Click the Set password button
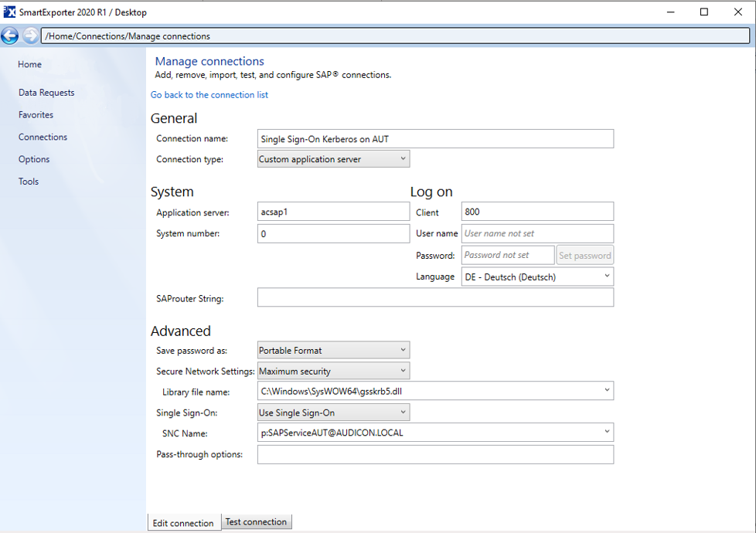The image size is (756, 533). click(x=585, y=256)
